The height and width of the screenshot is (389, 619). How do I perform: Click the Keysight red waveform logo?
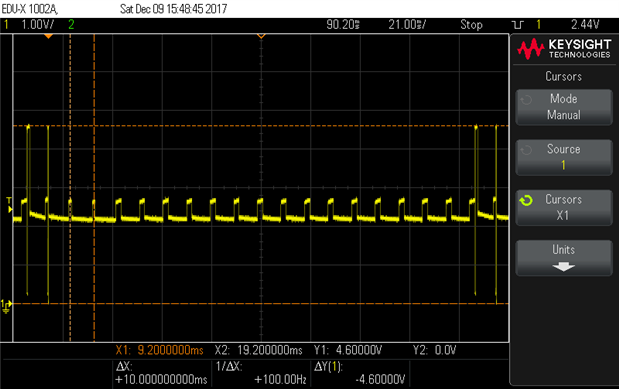[531, 49]
